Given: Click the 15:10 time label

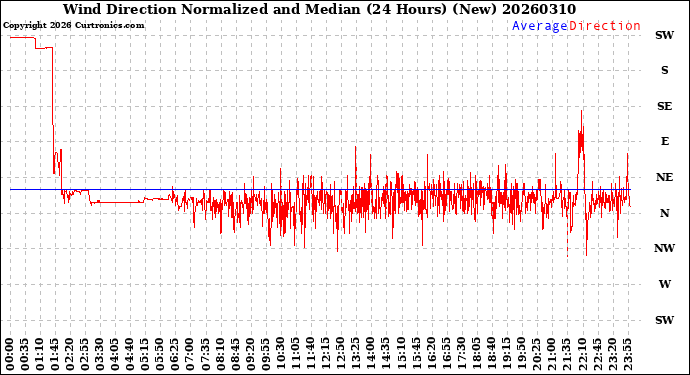Looking at the screenshot, I should tap(401, 355).
